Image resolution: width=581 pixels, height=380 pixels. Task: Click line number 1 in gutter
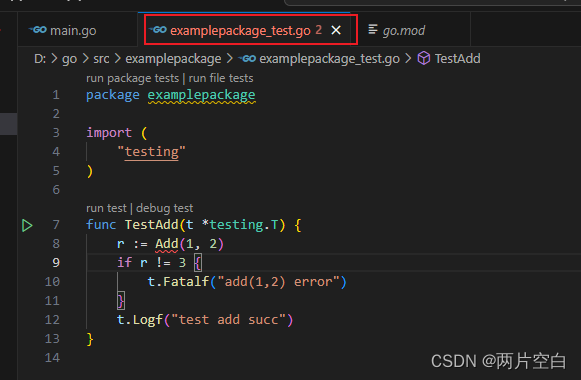coord(56,95)
